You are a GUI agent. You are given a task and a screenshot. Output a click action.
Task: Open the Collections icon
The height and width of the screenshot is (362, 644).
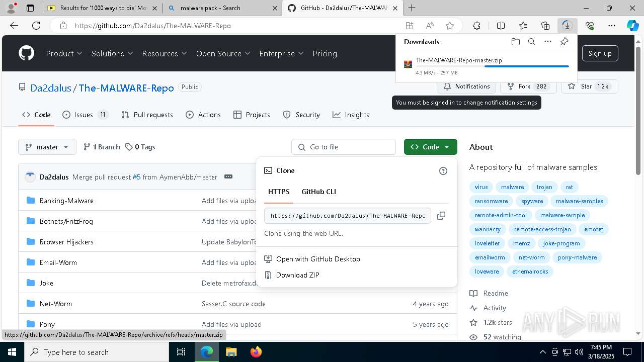pyautogui.click(x=545, y=26)
